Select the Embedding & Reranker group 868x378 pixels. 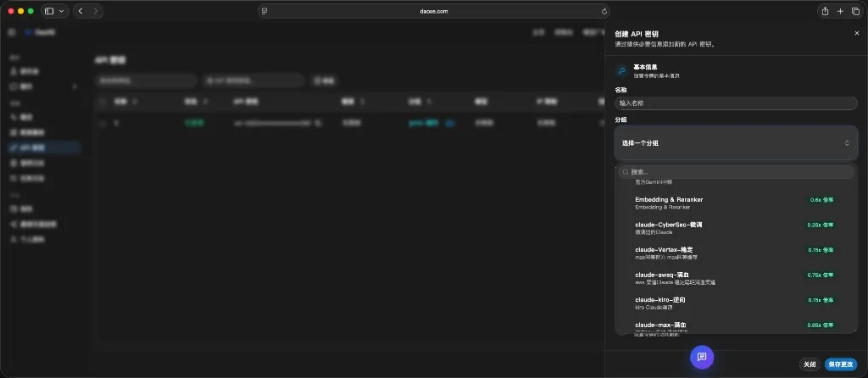pyautogui.click(x=736, y=203)
